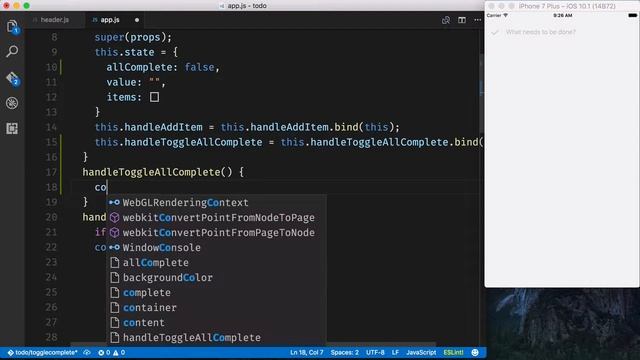Screen dimensions: 640x360
Task: Change indentation via Spaces: 2
Action: pyautogui.click(x=344, y=352)
